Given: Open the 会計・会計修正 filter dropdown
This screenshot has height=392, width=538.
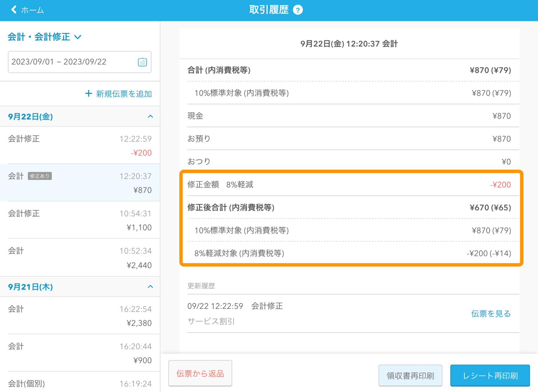Looking at the screenshot, I should pos(45,37).
